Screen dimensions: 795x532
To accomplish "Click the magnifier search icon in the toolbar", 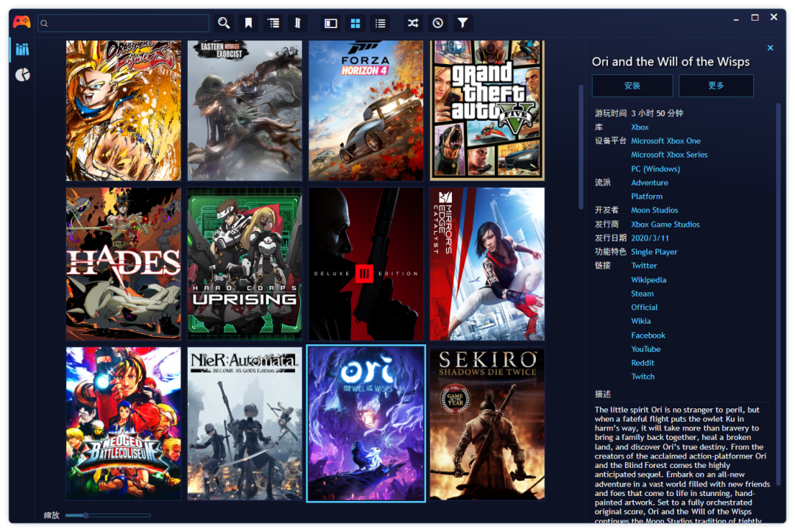I will tap(224, 23).
